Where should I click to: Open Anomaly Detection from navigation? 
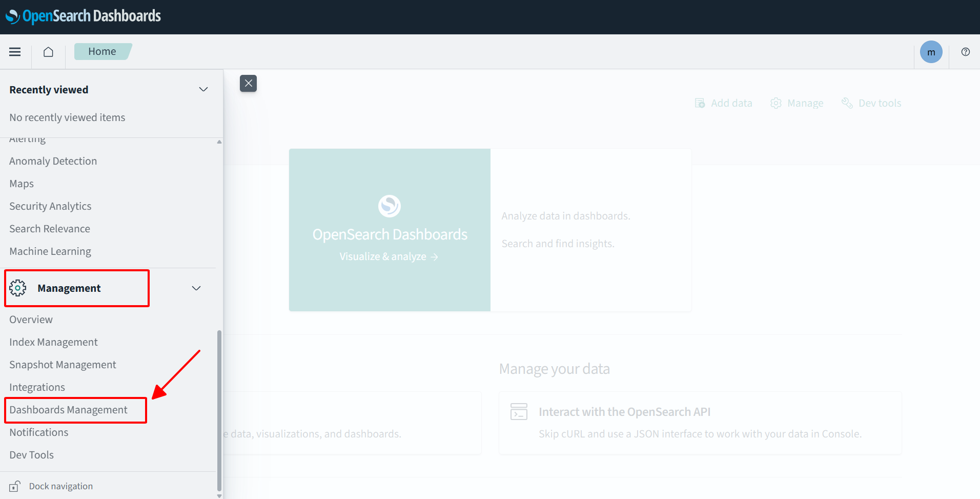coord(53,161)
